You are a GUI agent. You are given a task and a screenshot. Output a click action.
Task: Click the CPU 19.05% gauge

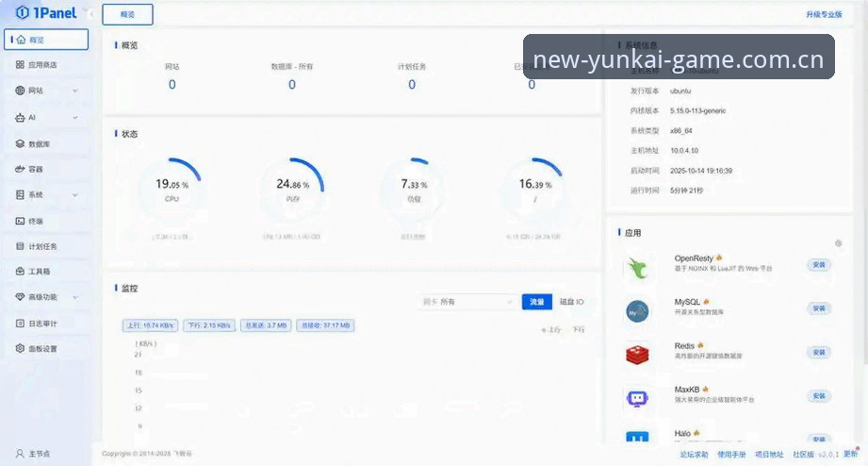coord(172,190)
